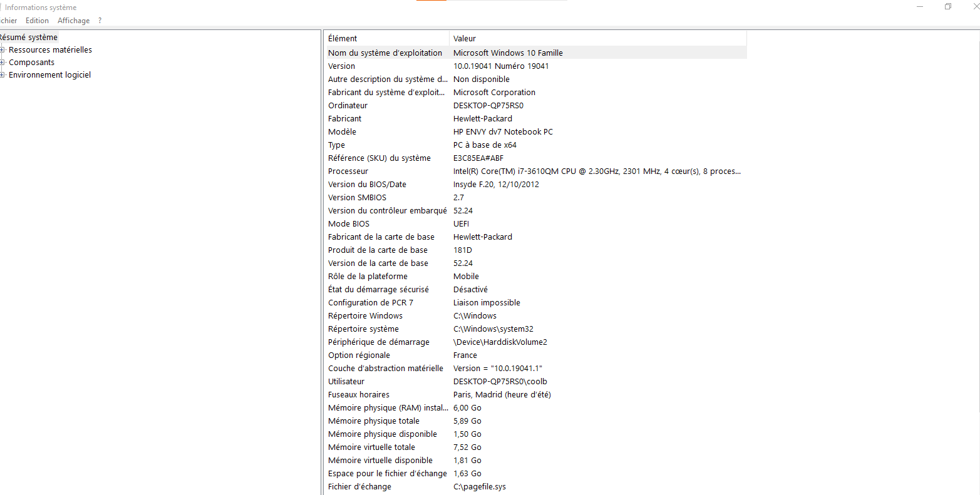Viewport: 980px width, 495px height.
Task: Click the 10.0.19041 Numéro 19041 value
Action: [x=501, y=66]
